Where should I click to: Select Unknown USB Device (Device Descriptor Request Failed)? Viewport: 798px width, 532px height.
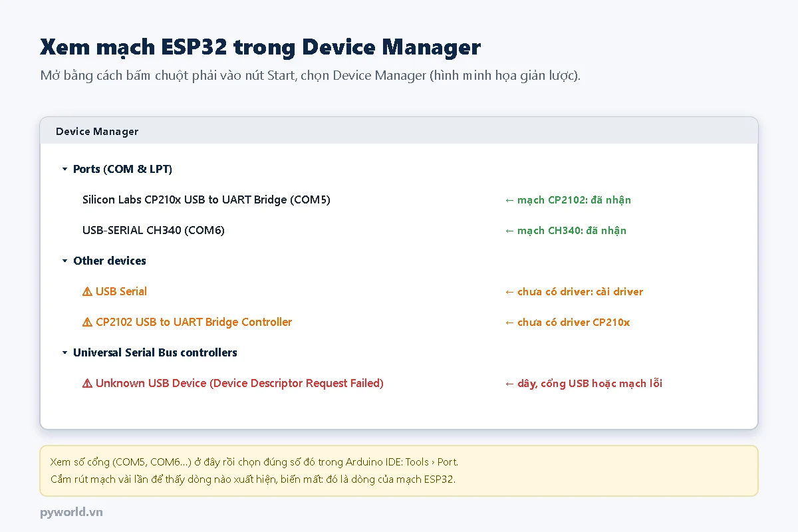(x=239, y=383)
